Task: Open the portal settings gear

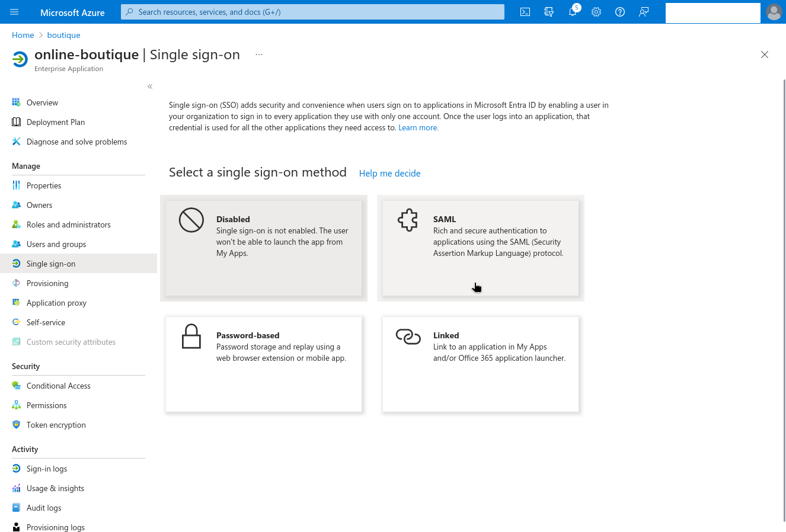Action: click(x=596, y=11)
